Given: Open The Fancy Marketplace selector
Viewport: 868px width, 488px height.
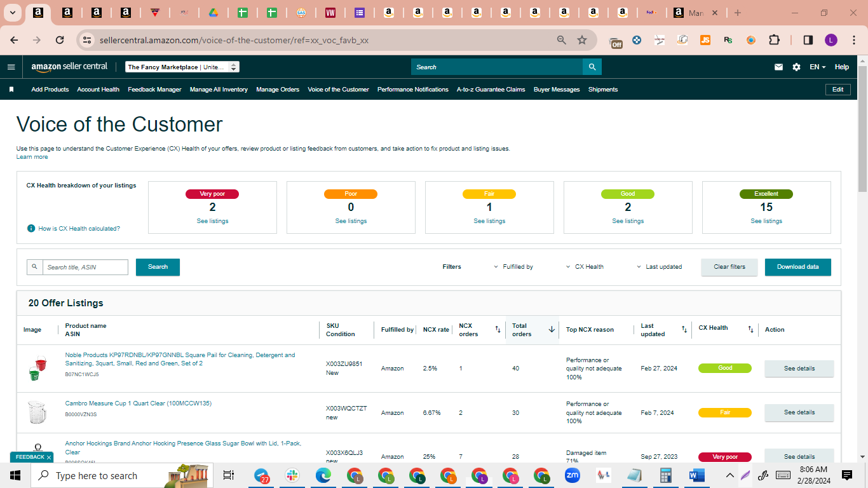Looking at the screenshot, I should point(182,67).
